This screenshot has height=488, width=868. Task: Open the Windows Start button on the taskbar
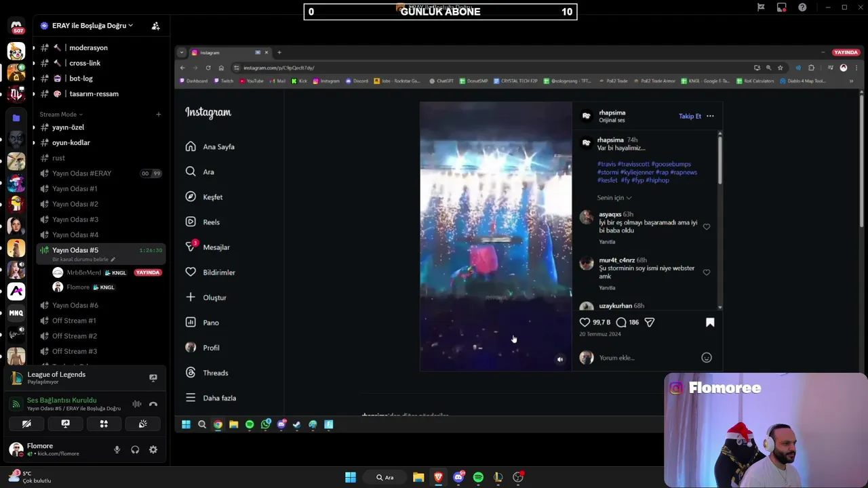[x=351, y=477]
